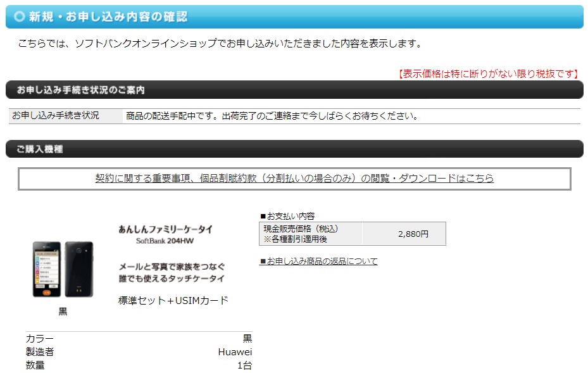Click the 黒 caption under the phone image
588x373 pixels.
(x=63, y=312)
